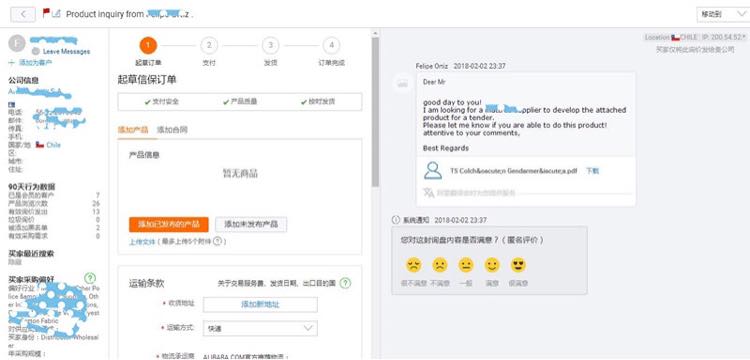
Task: Click 添加未发布产品 button
Action: [x=251, y=224]
